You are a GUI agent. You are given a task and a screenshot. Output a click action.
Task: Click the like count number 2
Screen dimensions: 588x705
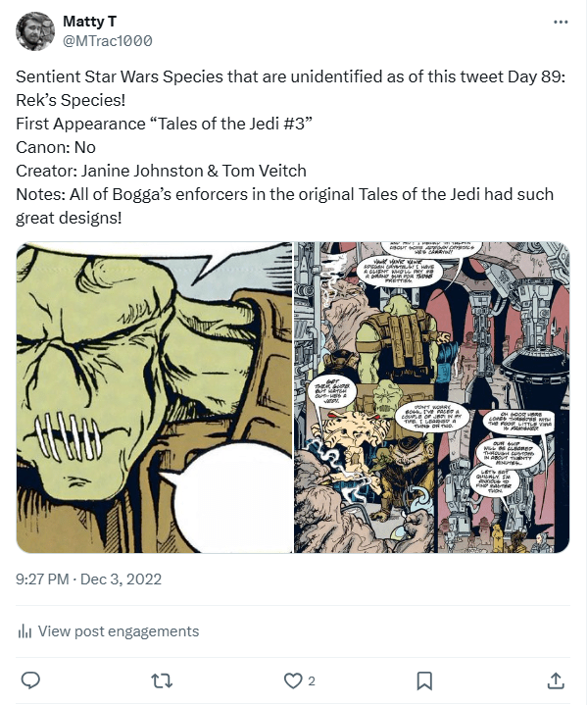(312, 680)
